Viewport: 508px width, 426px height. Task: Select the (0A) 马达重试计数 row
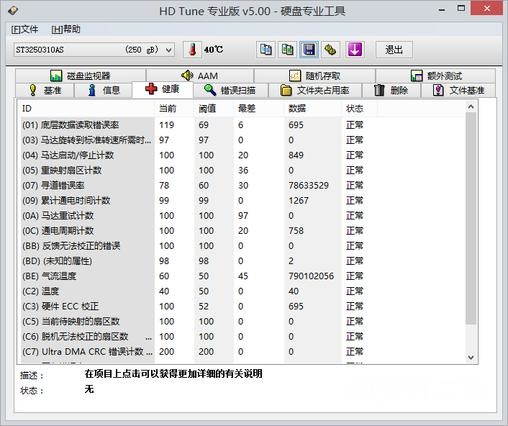click(193, 216)
